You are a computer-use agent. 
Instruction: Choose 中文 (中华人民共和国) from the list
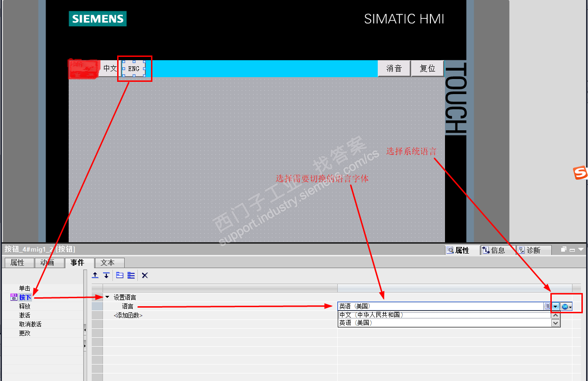pyautogui.click(x=444, y=315)
